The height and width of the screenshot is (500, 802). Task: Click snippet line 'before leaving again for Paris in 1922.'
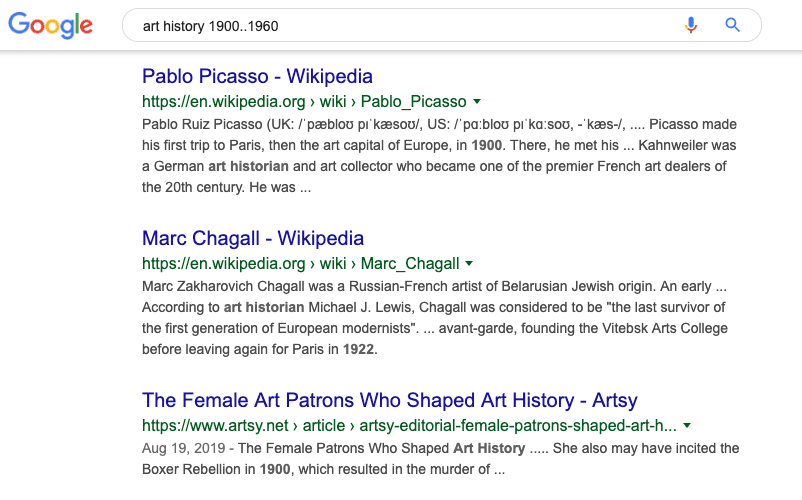260,349
